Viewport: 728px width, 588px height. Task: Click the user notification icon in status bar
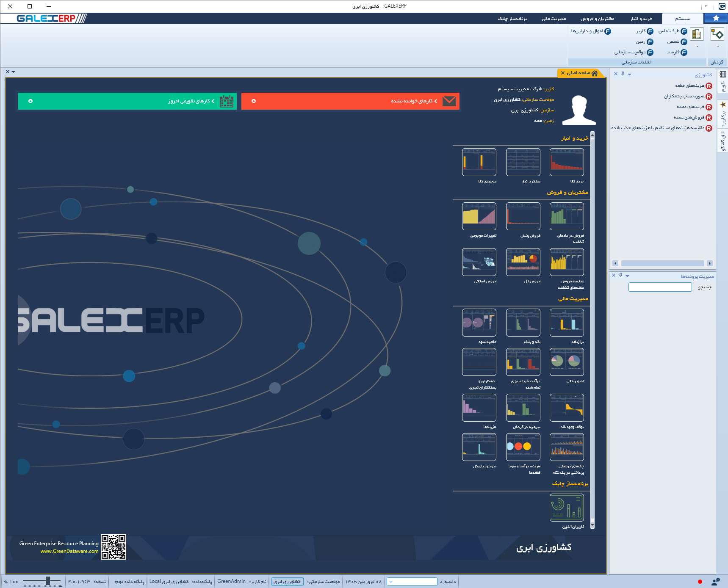coord(716,582)
